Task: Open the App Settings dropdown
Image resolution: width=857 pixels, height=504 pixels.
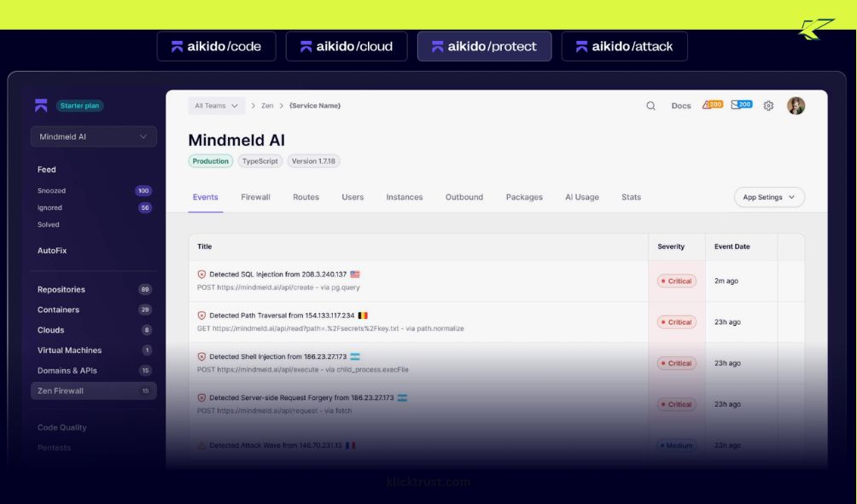Action: click(x=768, y=197)
